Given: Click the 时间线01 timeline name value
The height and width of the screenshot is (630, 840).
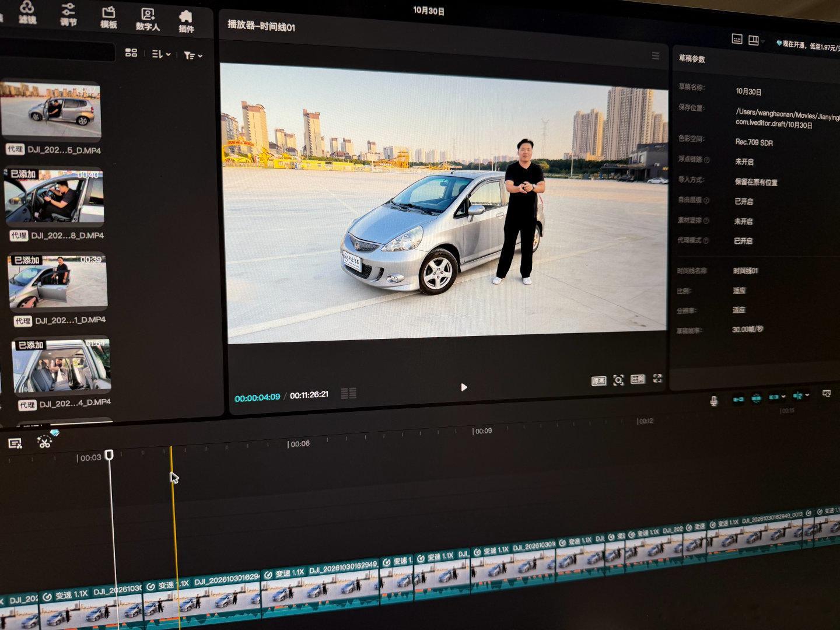Looking at the screenshot, I should point(745,271).
